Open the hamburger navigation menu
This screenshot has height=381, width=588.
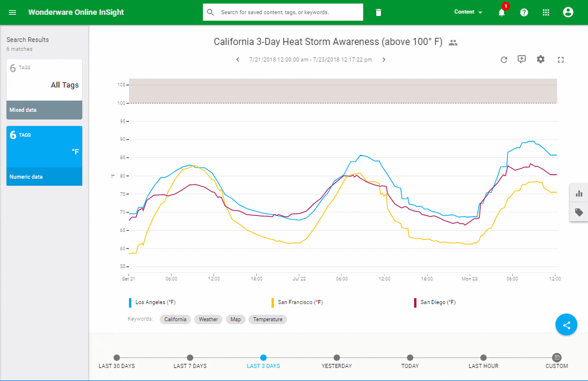pyautogui.click(x=12, y=12)
